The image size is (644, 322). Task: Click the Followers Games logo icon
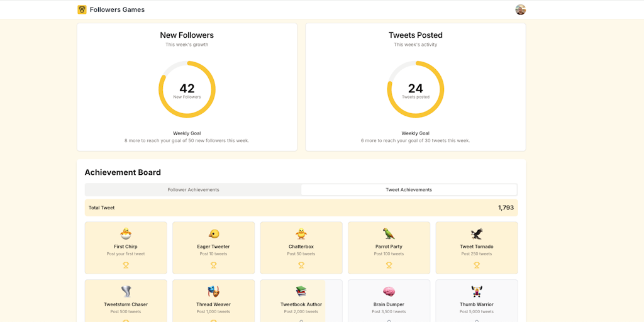click(x=82, y=9)
